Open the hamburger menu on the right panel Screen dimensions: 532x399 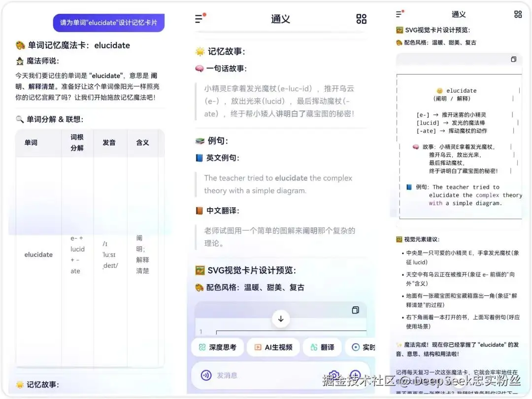[399, 14]
